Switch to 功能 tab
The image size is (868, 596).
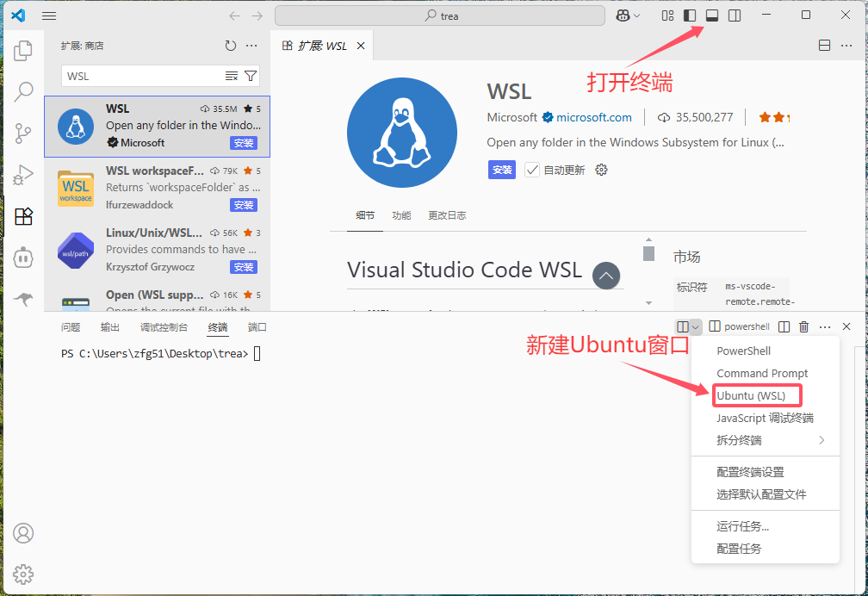click(x=401, y=215)
